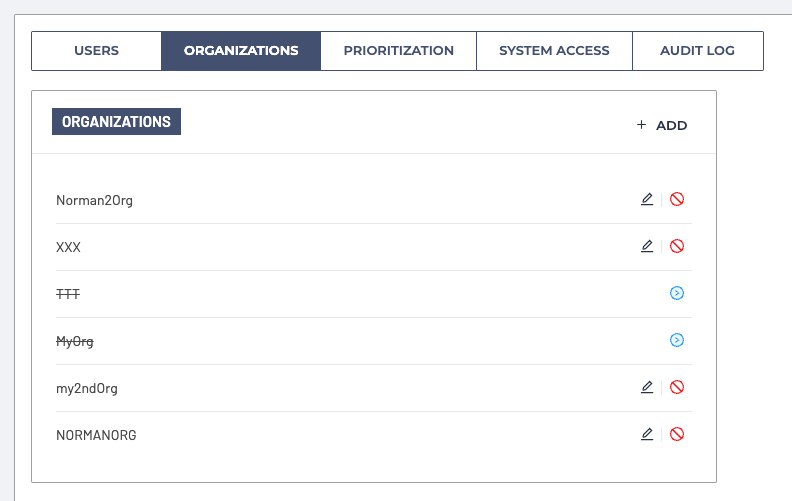This screenshot has width=792, height=501.
Task: Disable the my2ndOrg organization
Action: point(677,387)
